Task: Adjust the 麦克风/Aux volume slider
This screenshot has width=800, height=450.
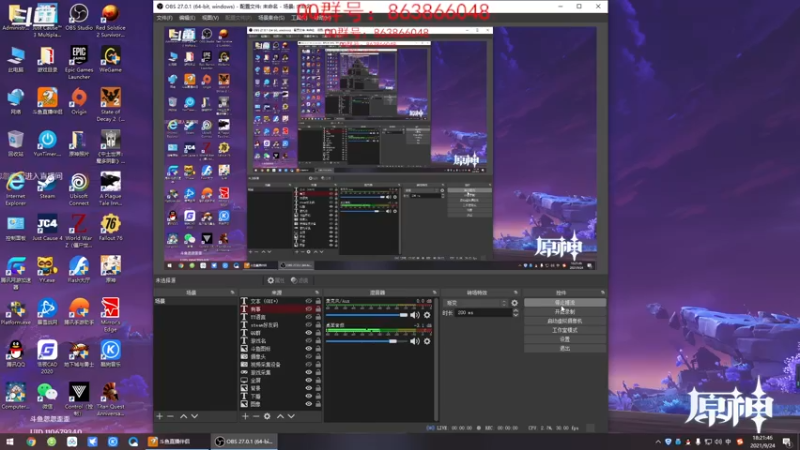Action: pyautogui.click(x=367, y=315)
